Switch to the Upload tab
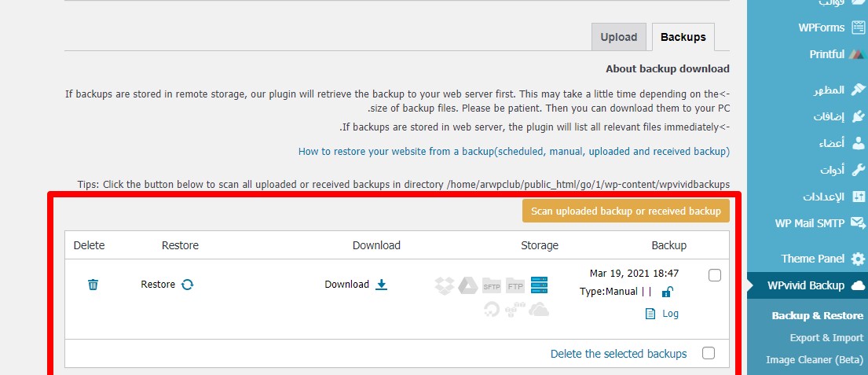The width and height of the screenshot is (868, 375). [x=619, y=37]
